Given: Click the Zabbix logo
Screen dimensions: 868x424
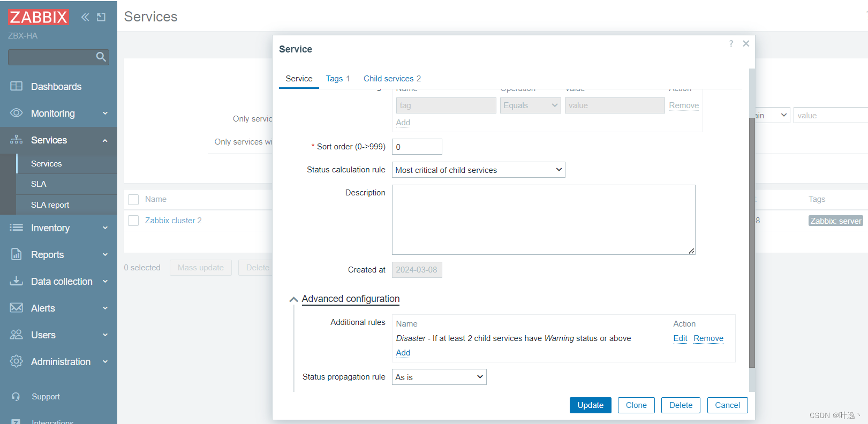Looking at the screenshot, I should tap(39, 17).
